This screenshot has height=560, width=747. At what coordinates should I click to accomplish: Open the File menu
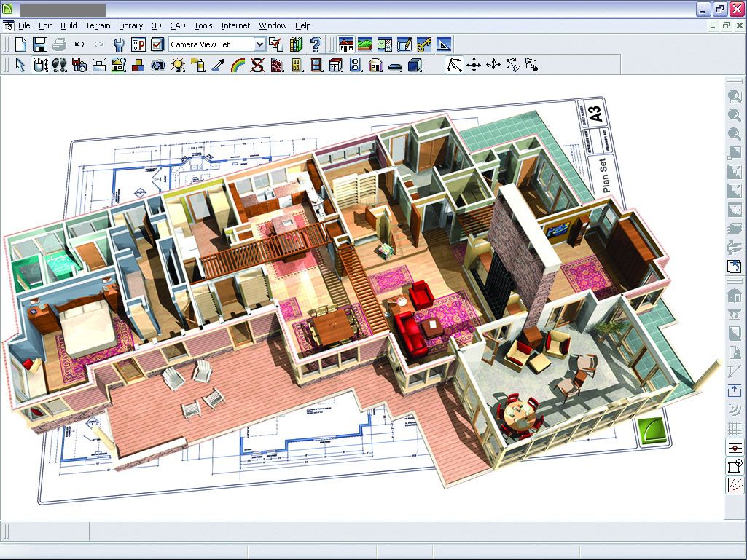(x=24, y=25)
